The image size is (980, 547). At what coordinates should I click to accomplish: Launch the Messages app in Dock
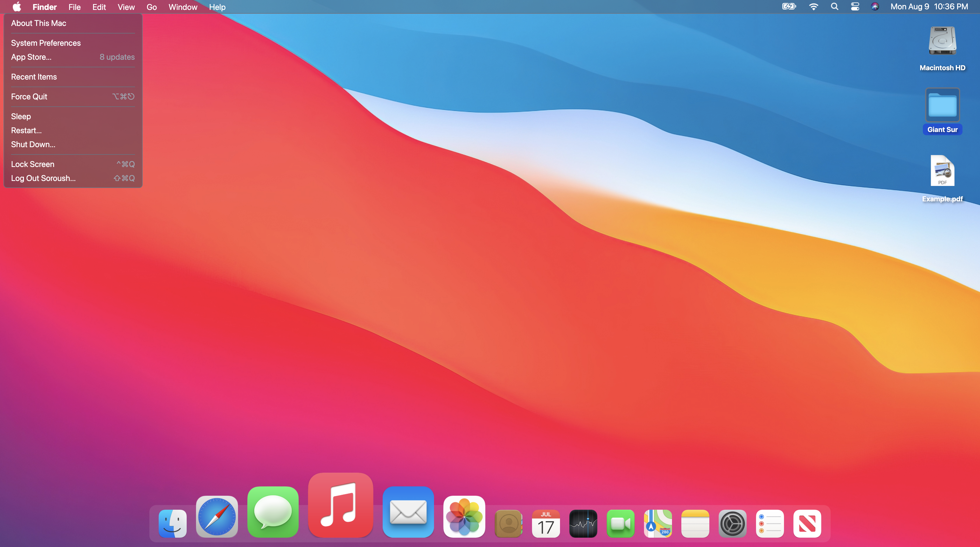tap(273, 512)
